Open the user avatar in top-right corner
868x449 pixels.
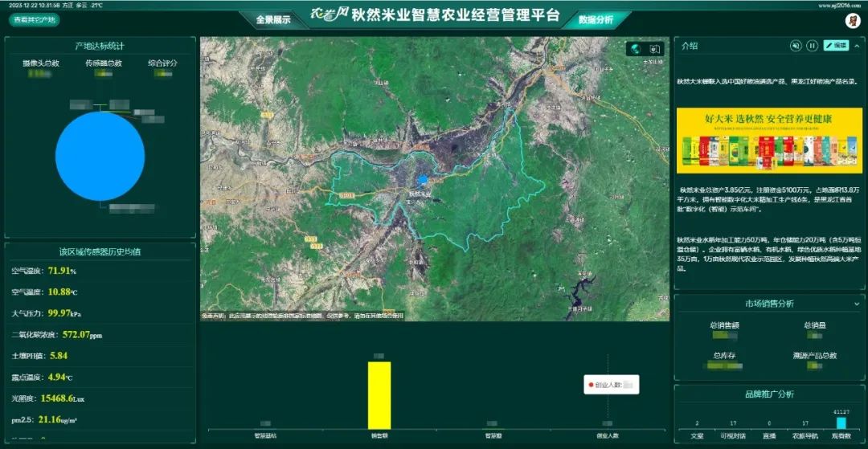[x=852, y=22]
